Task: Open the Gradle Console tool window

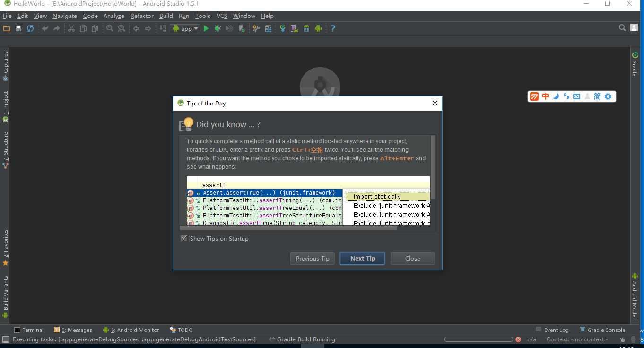Action: tap(602, 330)
